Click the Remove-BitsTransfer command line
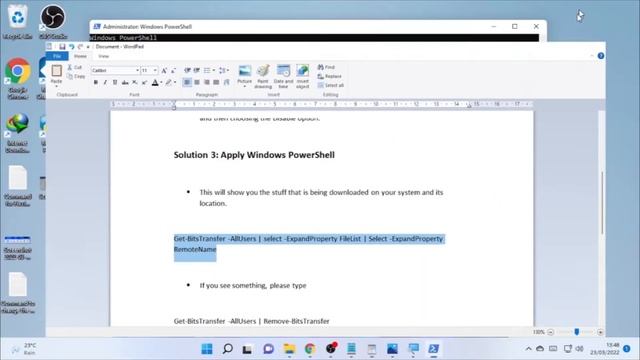 (x=251, y=321)
